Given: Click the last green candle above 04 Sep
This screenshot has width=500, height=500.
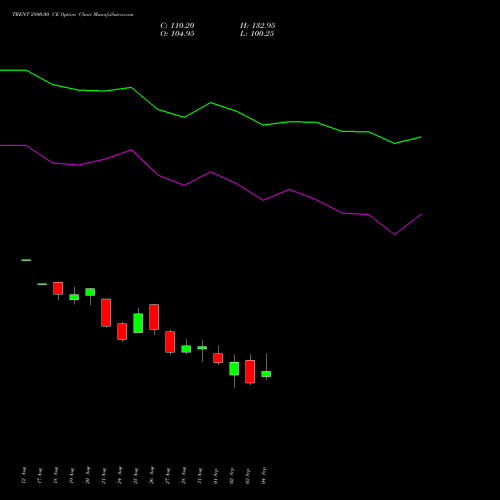Looking at the screenshot, I should [x=266, y=374].
